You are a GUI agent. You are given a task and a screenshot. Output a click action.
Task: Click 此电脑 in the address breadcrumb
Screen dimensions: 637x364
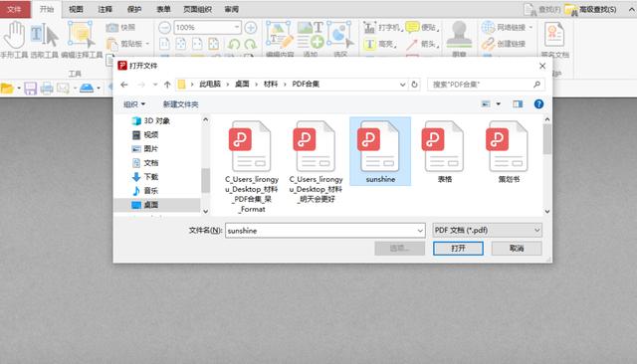(x=210, y=84)
